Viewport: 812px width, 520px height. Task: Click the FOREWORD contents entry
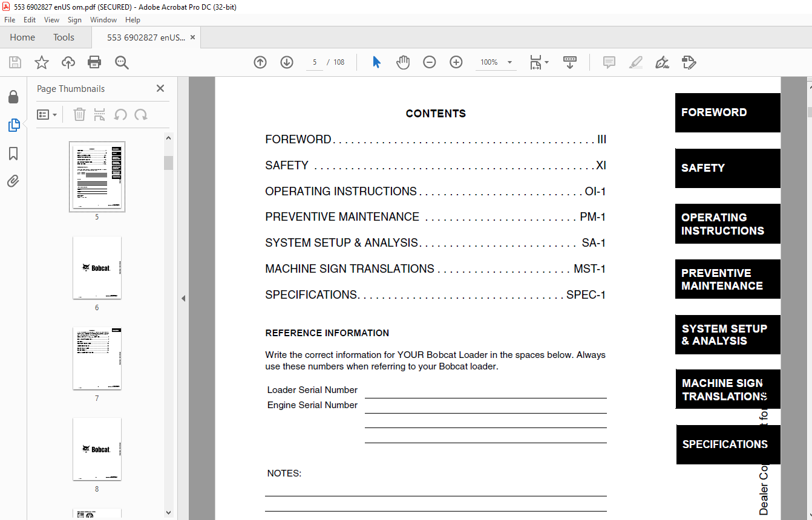coord(436,140)
